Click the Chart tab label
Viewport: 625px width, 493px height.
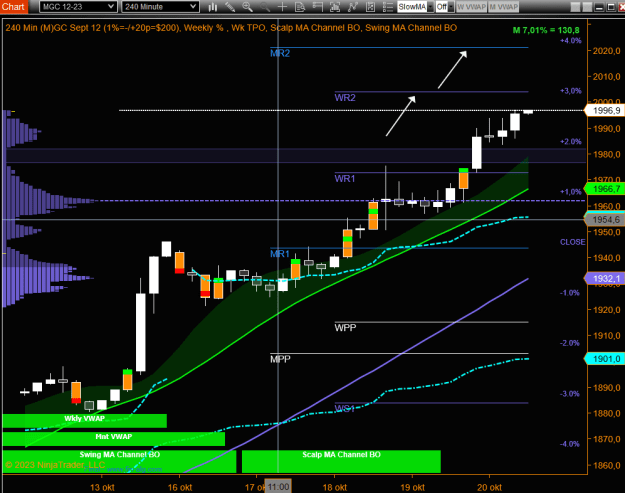click(14, 7)
